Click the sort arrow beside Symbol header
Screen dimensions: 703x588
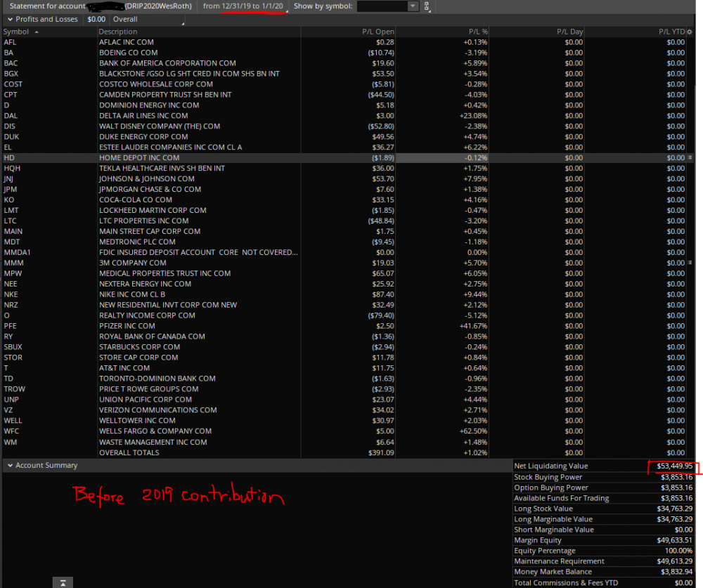tap(37, 32)
